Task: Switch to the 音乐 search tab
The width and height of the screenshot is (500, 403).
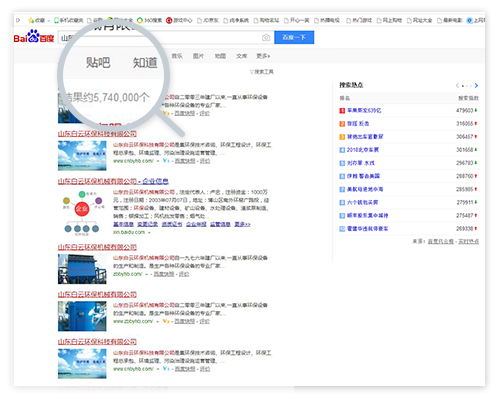Action: (177, 56)
